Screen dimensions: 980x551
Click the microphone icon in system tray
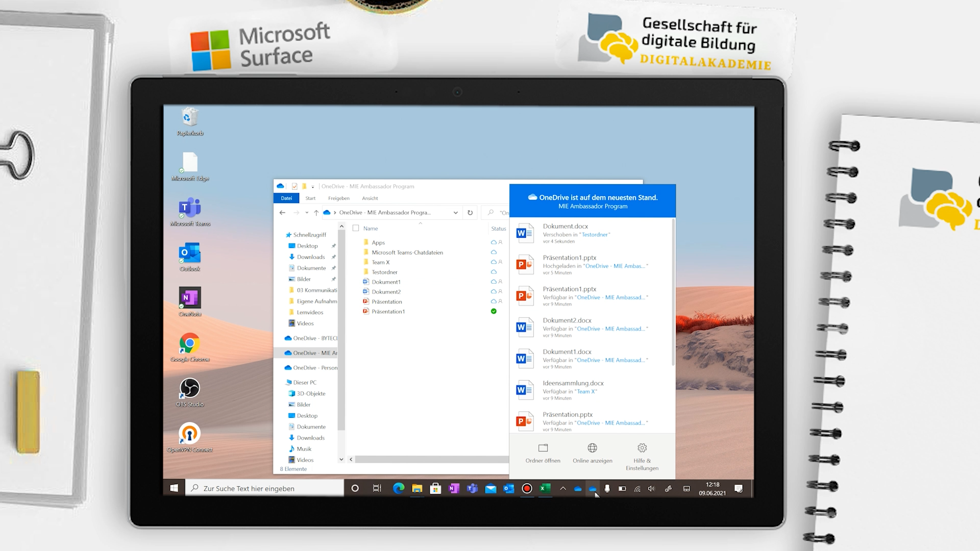point(607,488)
